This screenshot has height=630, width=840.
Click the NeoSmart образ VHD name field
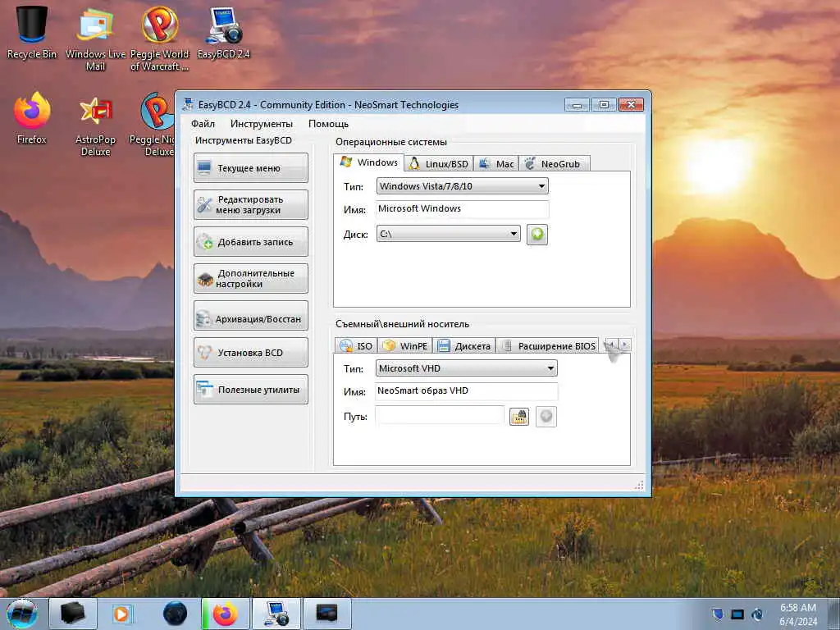(466, 391)
